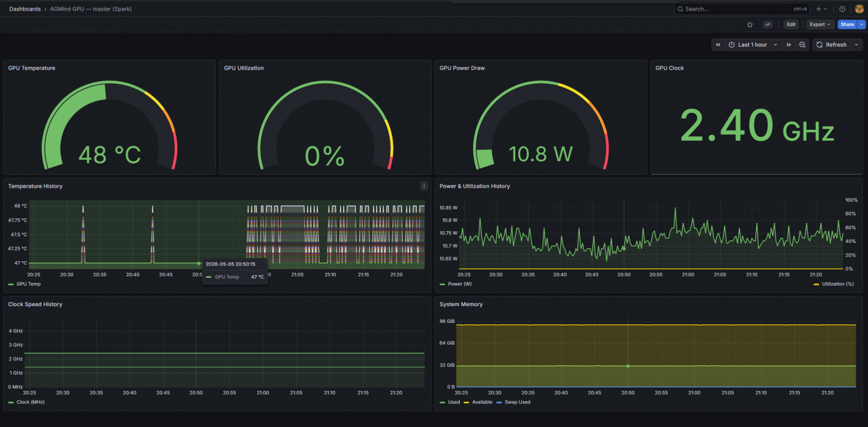Click the 10.8 W power gauge value
Image resolution: width=868 pixels, height=427 pixels.
541,154
